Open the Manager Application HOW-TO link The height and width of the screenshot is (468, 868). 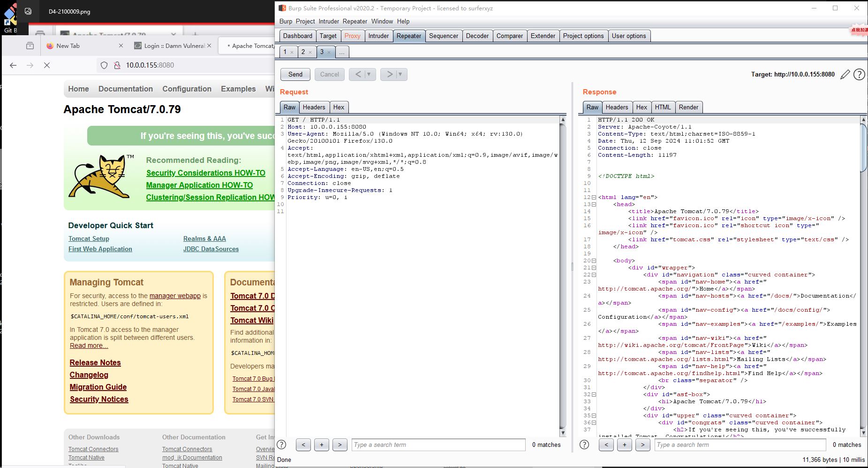[x=199, y=185]
